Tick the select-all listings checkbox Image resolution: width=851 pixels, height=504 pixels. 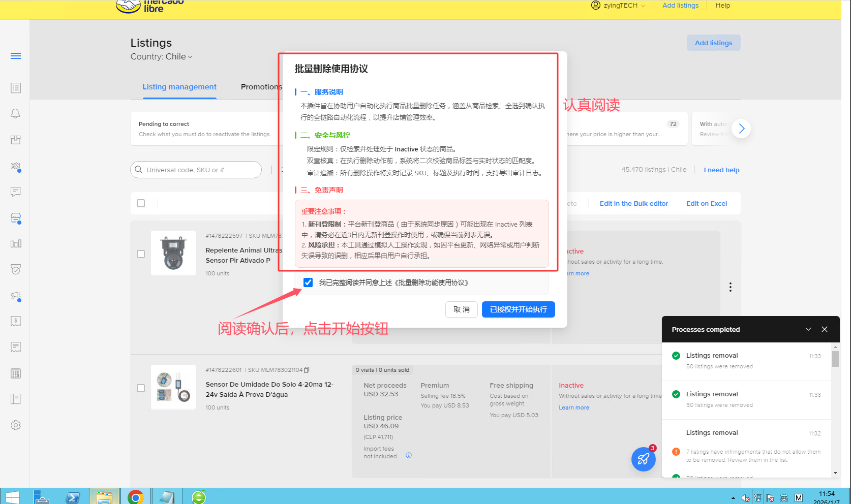(x=141, y=203)
